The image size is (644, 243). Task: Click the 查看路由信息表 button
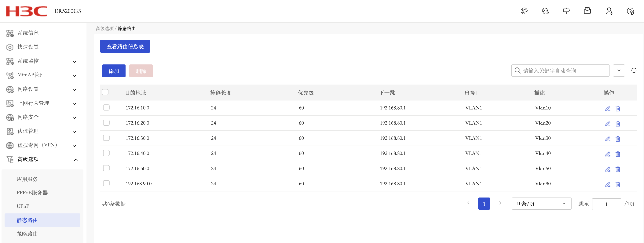(125, 46)
